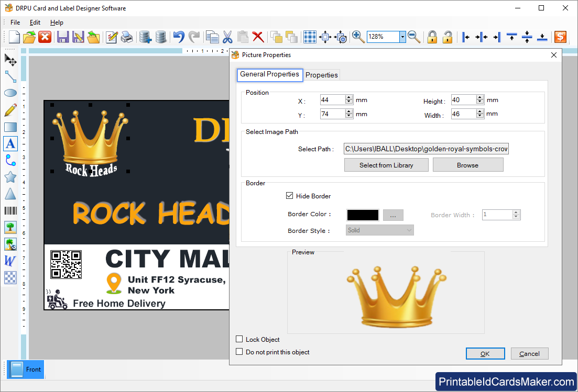The image size is (578, 392).
Task: Select the crown image on the card
Action: (90, 138)
